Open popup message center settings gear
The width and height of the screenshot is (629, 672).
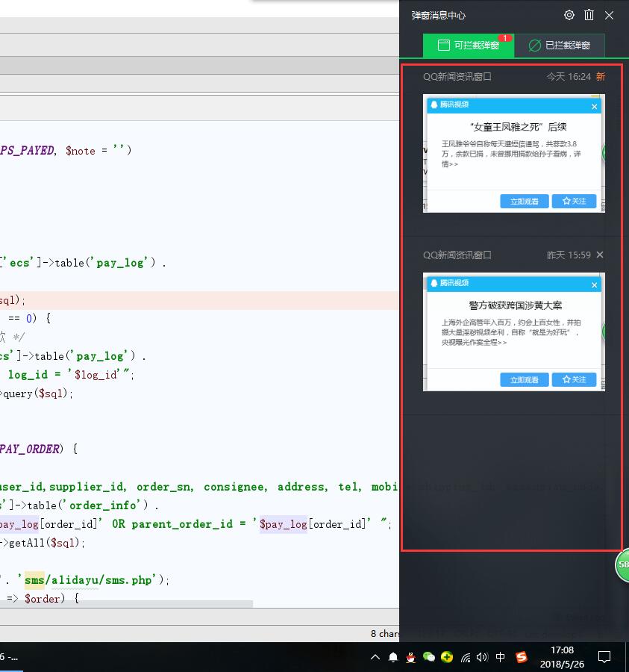[569, 15]
